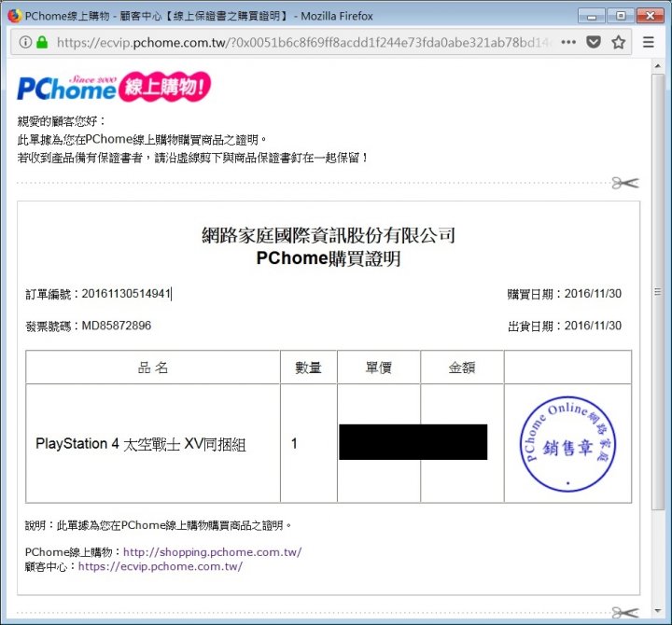Click the Pocket save icon
Viewport: 672px width, 625px height.
[594, 42]
